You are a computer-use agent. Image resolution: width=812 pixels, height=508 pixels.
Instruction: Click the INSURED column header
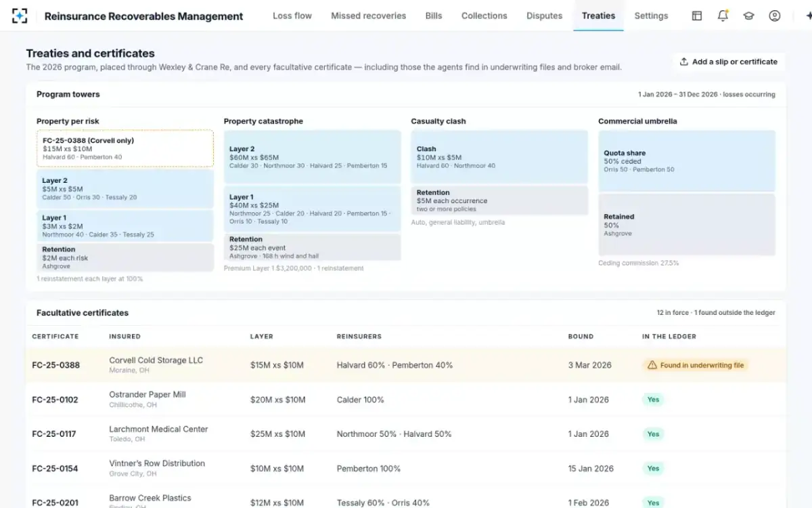[x=125, y=337]
